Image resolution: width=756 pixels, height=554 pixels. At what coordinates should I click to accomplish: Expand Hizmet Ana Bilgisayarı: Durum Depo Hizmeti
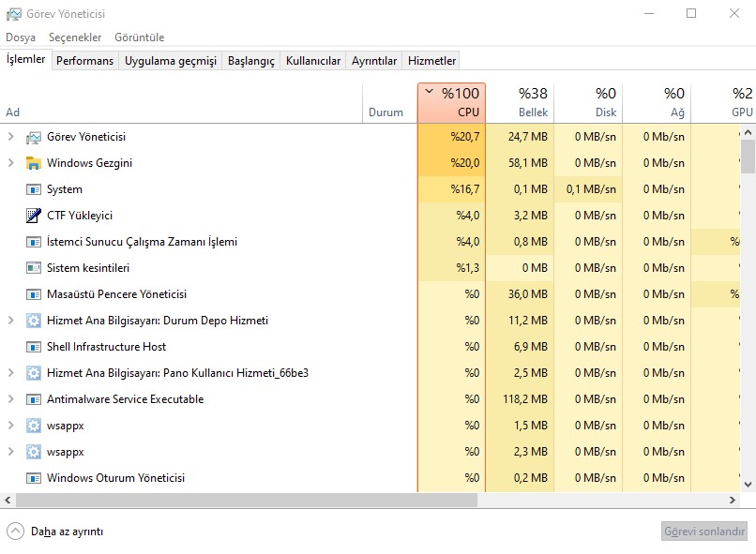[x=10, y=321]
